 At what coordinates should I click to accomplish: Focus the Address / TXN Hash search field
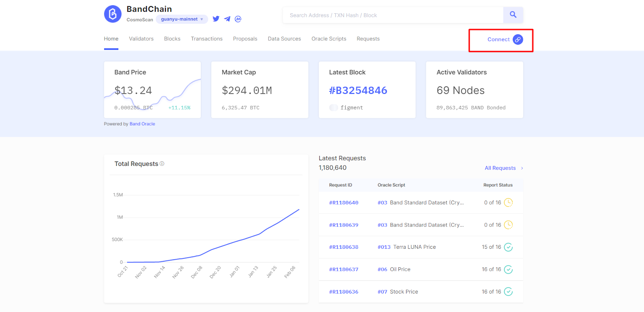tap(393, 15)
